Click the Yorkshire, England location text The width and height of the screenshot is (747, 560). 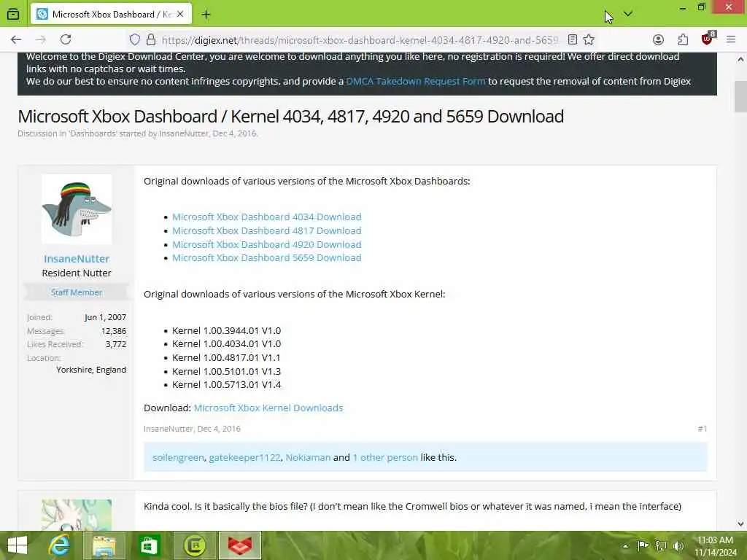tap(91, 370)
